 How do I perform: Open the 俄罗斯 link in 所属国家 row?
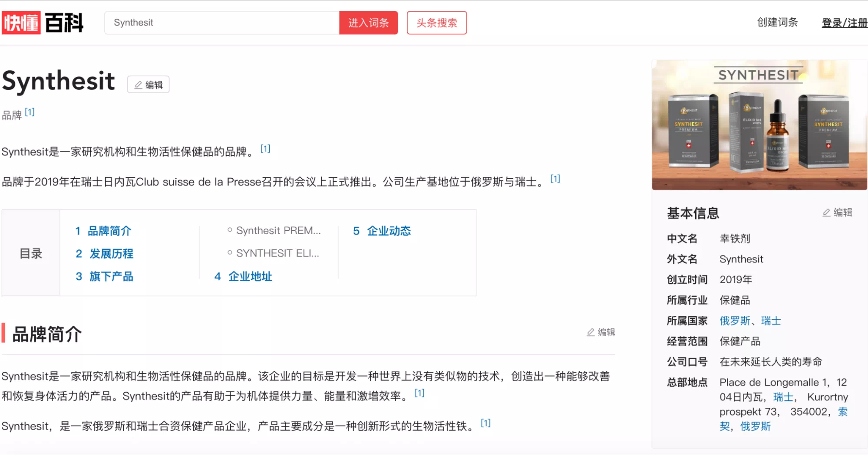[735, 321]
